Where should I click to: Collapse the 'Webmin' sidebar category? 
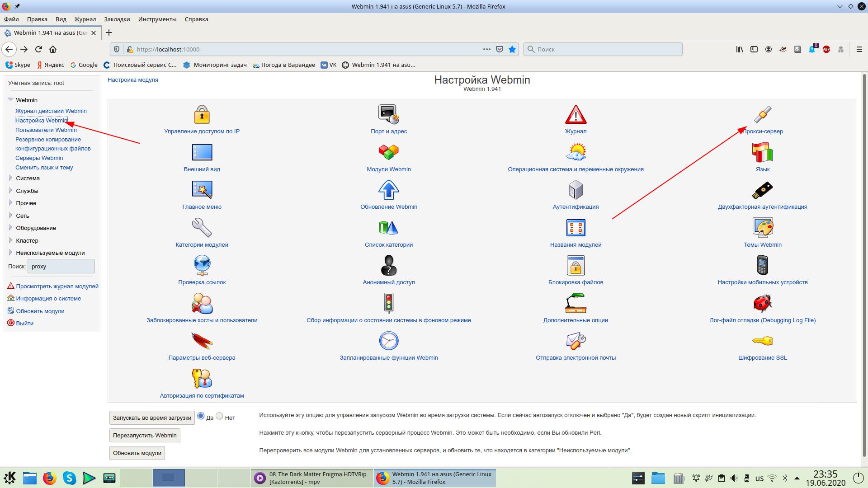(x=26, y=100)
